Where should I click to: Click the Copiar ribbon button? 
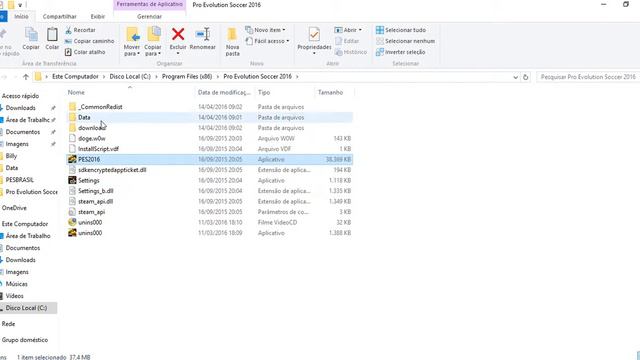tap(31, 39)
